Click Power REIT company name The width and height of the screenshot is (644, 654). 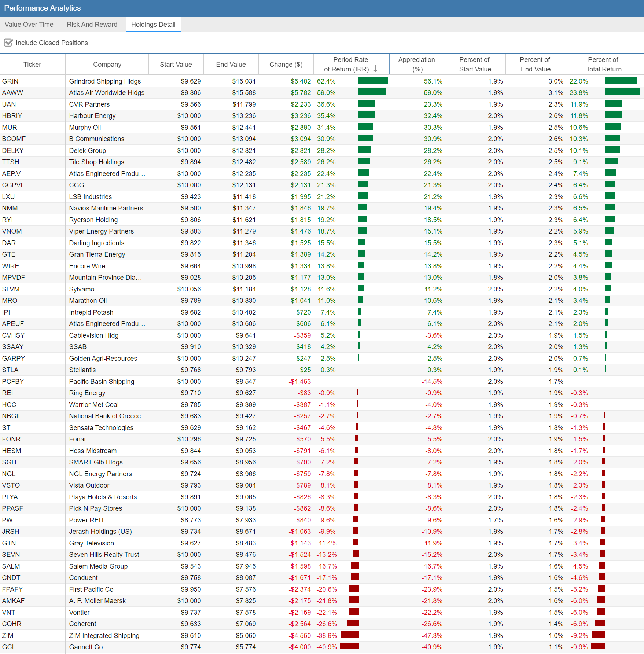[x=87, y=520]
